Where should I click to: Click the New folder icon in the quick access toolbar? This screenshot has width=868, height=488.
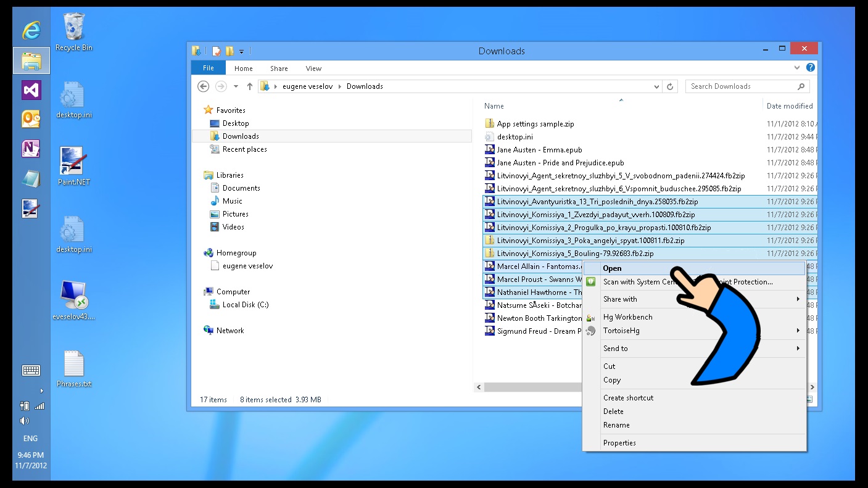click(229, 51)
